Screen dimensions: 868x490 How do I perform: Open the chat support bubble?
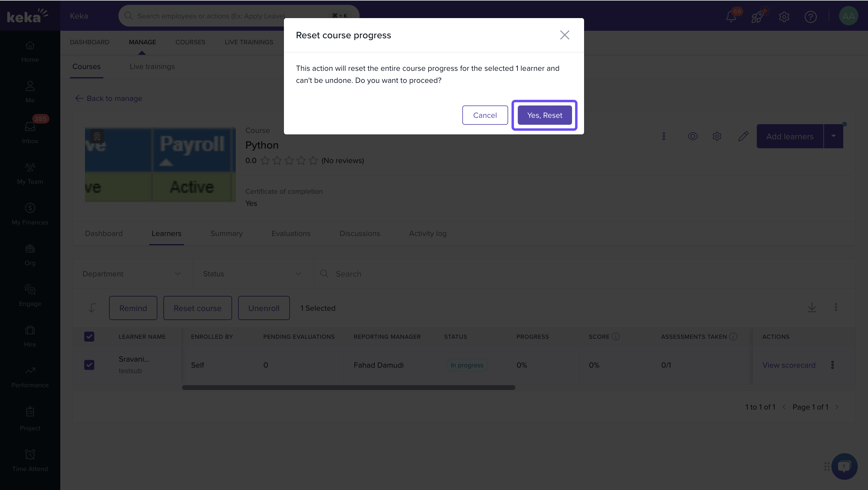[x=844, y=466]
